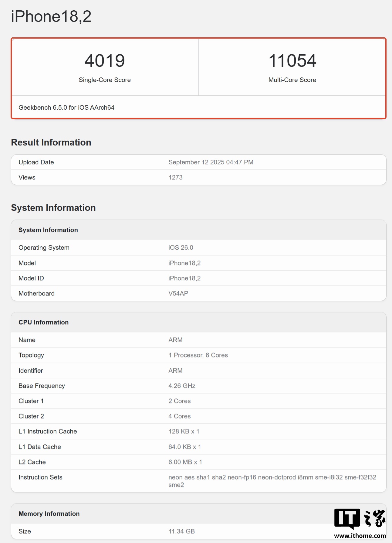The image size is (392, 543).
Task: Select the Instruction Sets value text
Action: pyautogui.click(x=272, y=477)
